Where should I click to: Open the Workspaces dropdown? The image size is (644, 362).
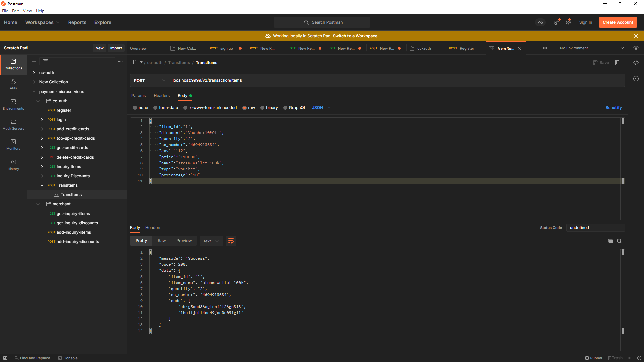click(42, 22)
